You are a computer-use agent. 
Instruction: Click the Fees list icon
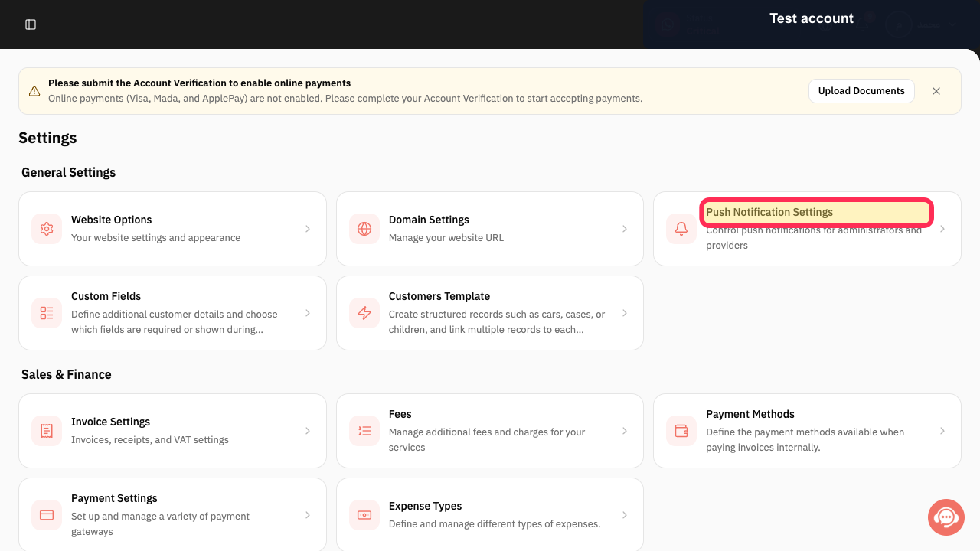[x=364, y=431]
